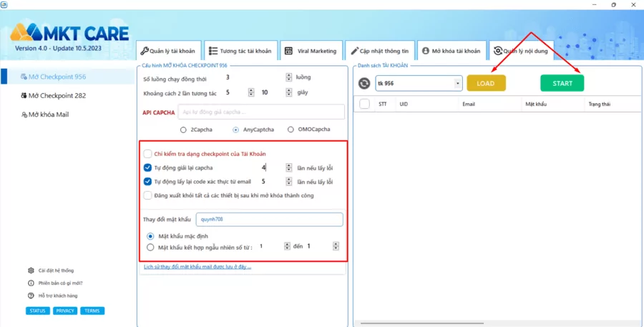Uncheck Tự động giải lại capcha
The image size is (644, 327).
(147, 167)
